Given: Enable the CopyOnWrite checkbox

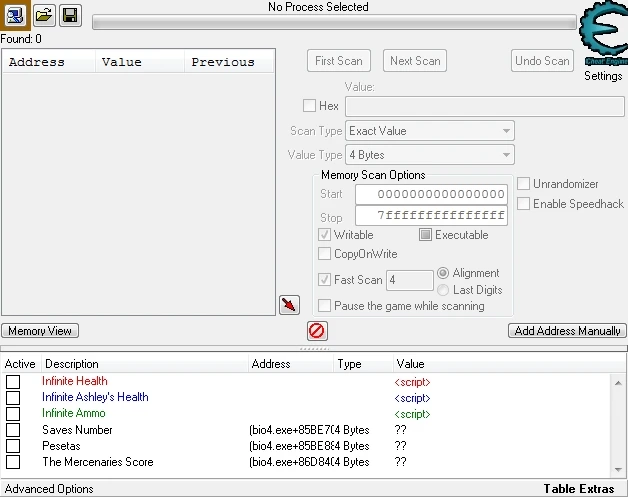Looking at the screenshot, I should tap(324, 254).
